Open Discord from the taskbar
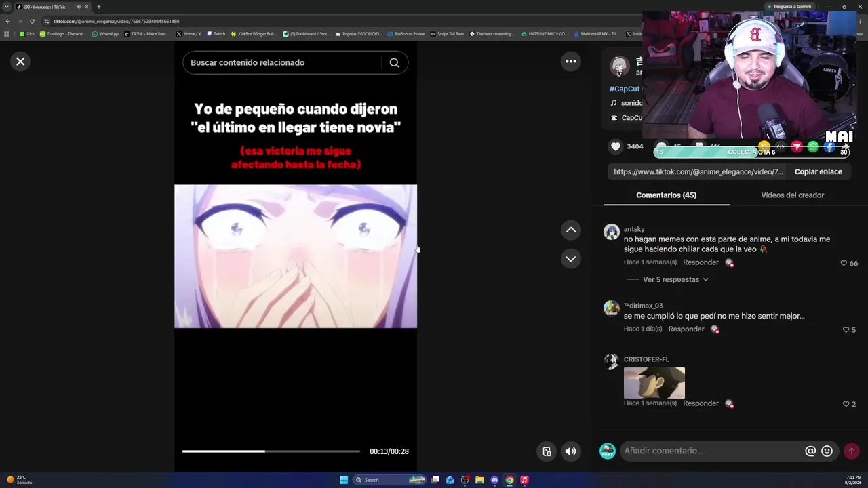The image size is (868, 488). 494,480
